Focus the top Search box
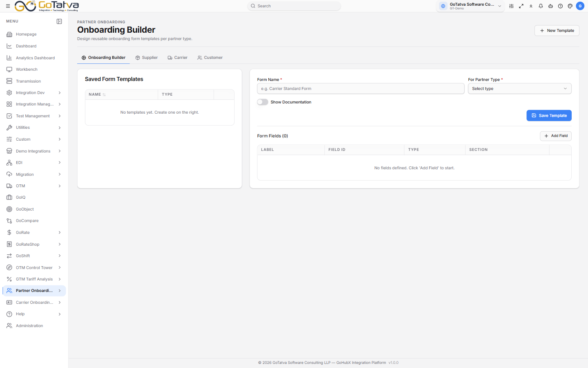588x368 pixels. coord(294,6)
